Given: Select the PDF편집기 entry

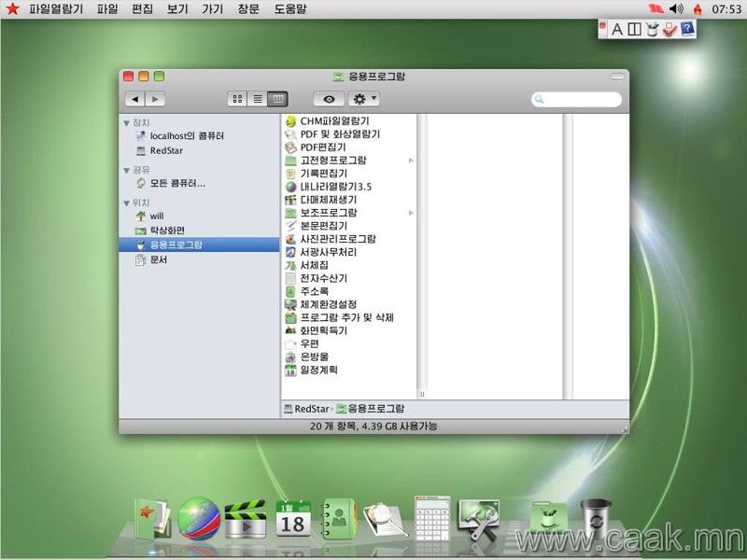Looking at the screenshot, I should pyautogui.click(x=316, y=147).
